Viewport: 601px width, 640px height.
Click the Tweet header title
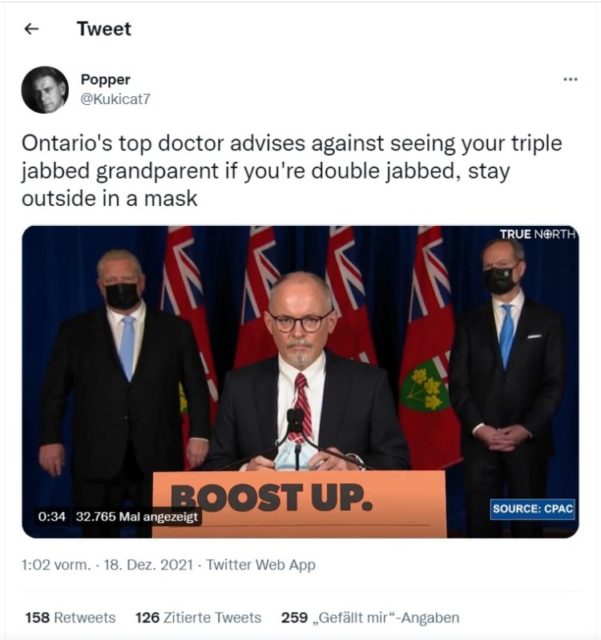(104, 29)
